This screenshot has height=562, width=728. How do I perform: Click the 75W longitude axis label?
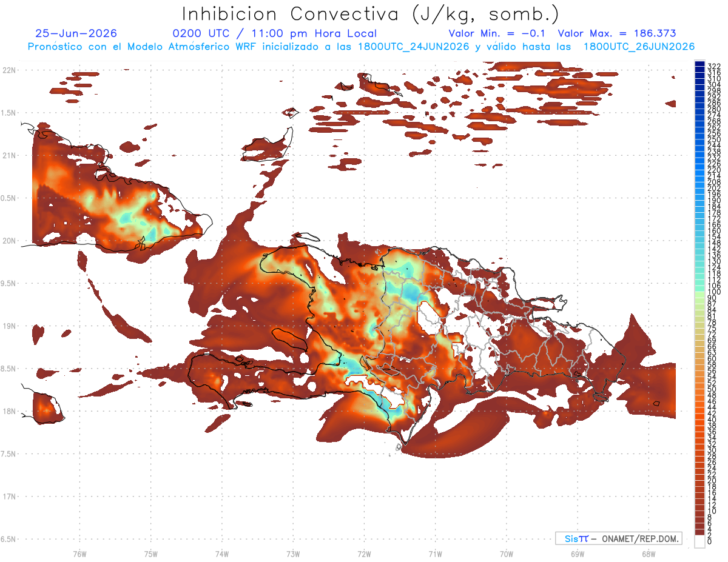[150, 553]
